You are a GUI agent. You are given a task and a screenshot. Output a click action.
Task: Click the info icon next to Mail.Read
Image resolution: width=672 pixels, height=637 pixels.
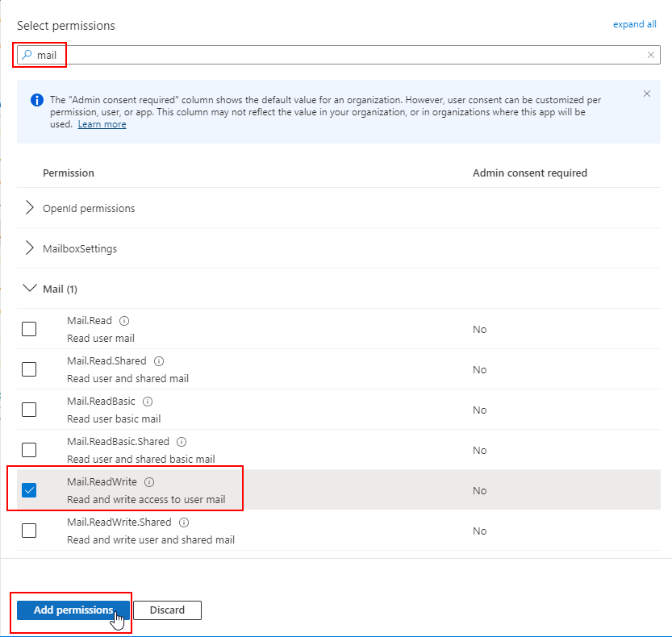coord(124,321)
